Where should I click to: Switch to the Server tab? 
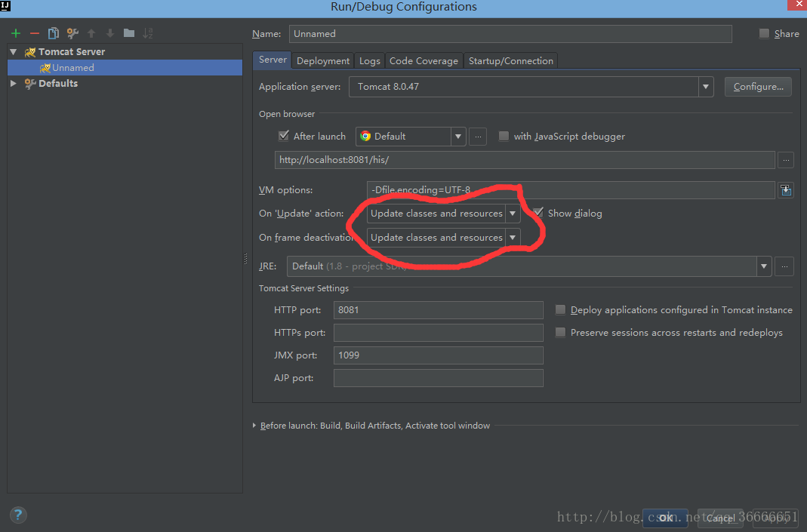click(x=273, y=60)
